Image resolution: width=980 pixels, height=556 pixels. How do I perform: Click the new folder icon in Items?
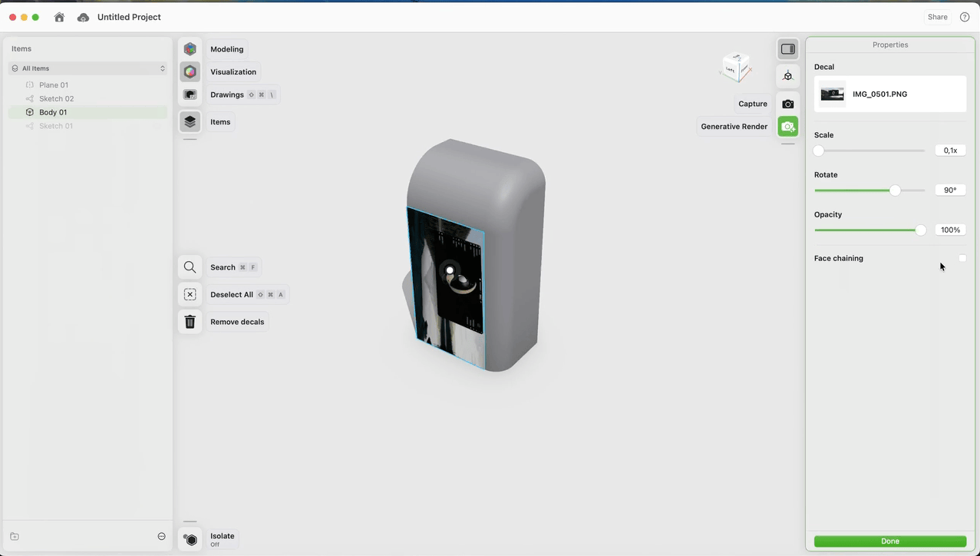pyautogui.click(x=15, y=537)
